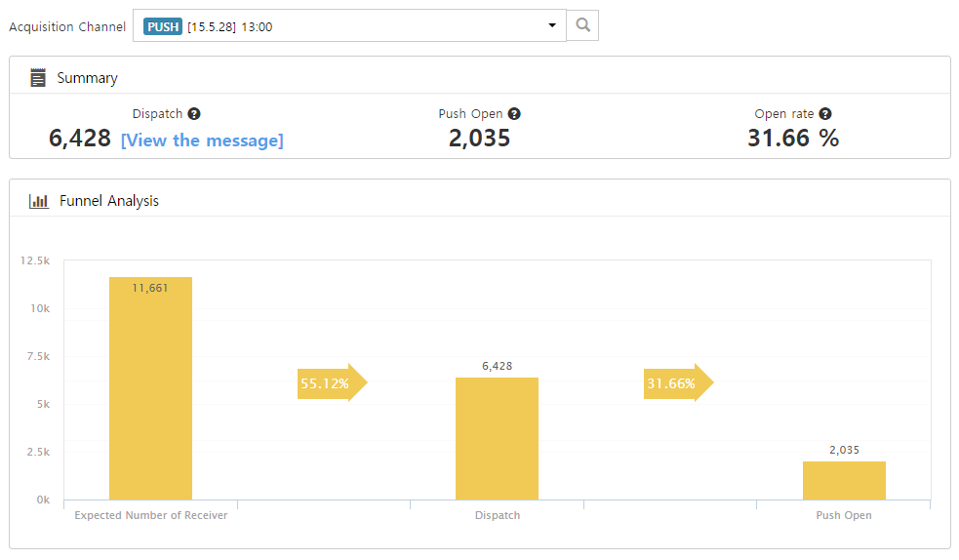Click the Acquisition Channel label
Screen dimensions: 959x560
point(67,27)
